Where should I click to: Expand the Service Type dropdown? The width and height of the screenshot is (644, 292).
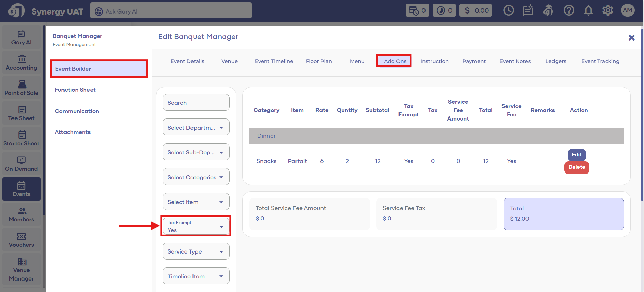pos(196,251)
